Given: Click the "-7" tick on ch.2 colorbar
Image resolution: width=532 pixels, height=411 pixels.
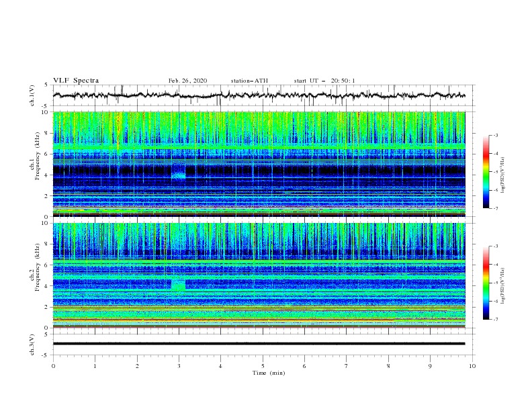Looking at the screenshot, I should (x=495, y=320).
